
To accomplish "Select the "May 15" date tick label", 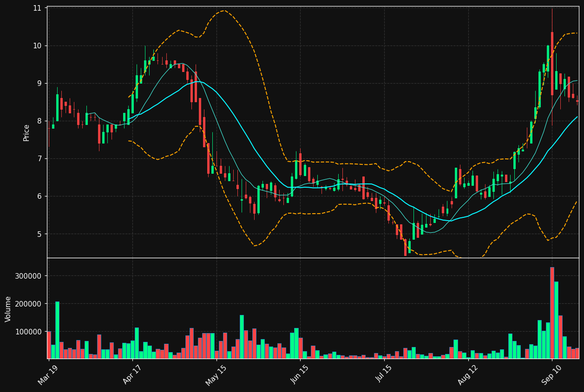I will pyautogui.click(x=216, y=375).
